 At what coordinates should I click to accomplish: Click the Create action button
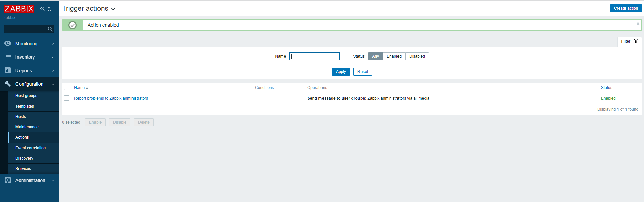click(x=626, y=8)
